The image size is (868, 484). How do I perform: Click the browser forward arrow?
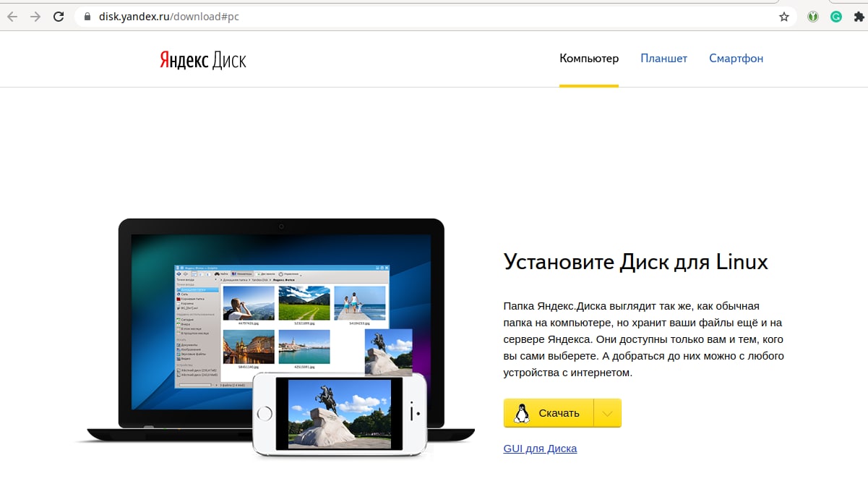tap(35, 17)
